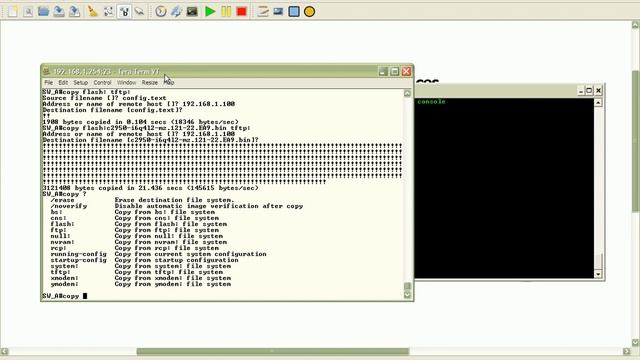The image size is (640, 360).
Task: Click main workspace vertical scrollbar down arrow
Action: click(636, 342)
